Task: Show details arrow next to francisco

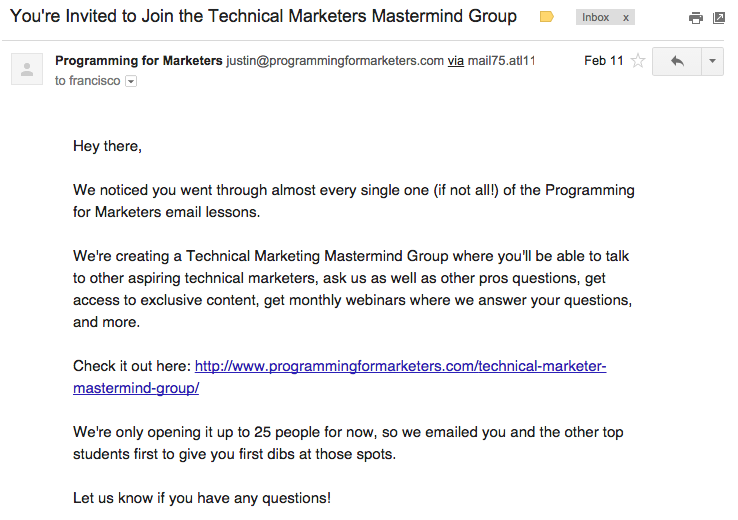Action: tap(131, 81)
